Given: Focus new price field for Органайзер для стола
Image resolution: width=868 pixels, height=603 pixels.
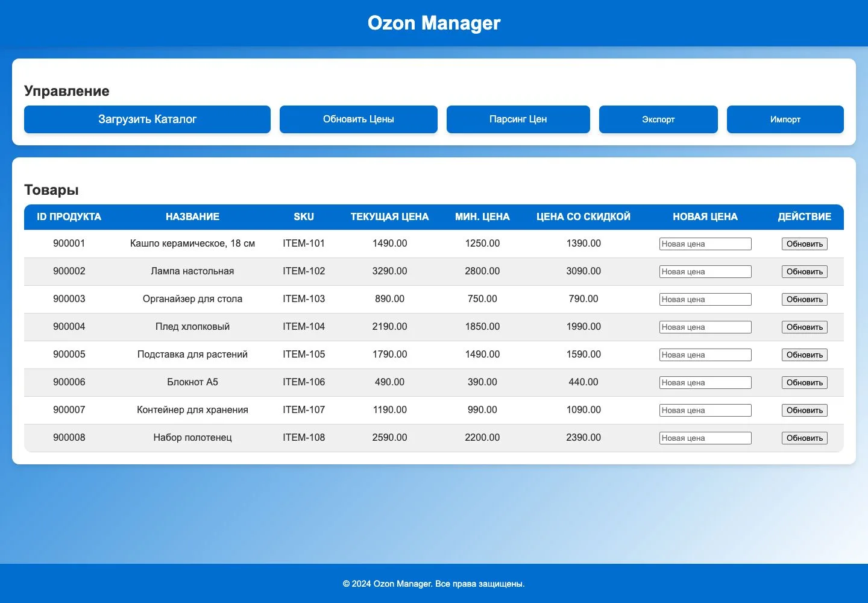Looking at the screenshot, I should 705,299.
